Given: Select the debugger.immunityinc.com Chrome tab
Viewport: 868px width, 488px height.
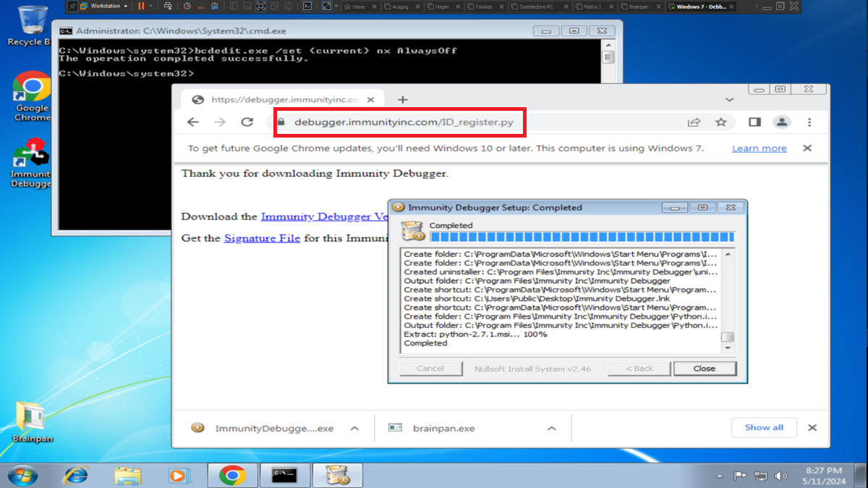Looking at the screenshot, I should tap(282, 99).
